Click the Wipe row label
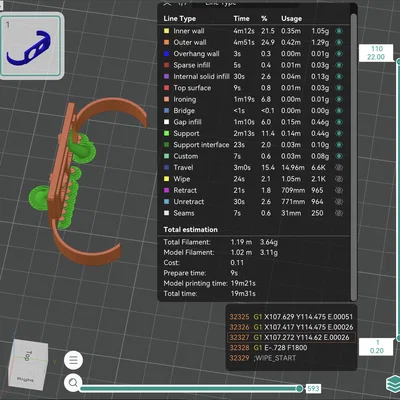The image size is (400, 400). pos(182,179)
